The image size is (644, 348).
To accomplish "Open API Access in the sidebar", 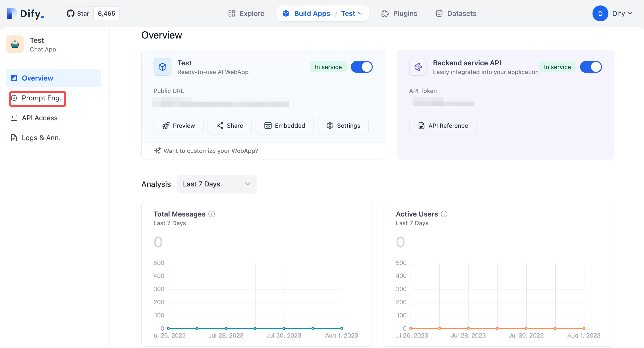I will tap(54, 118).
